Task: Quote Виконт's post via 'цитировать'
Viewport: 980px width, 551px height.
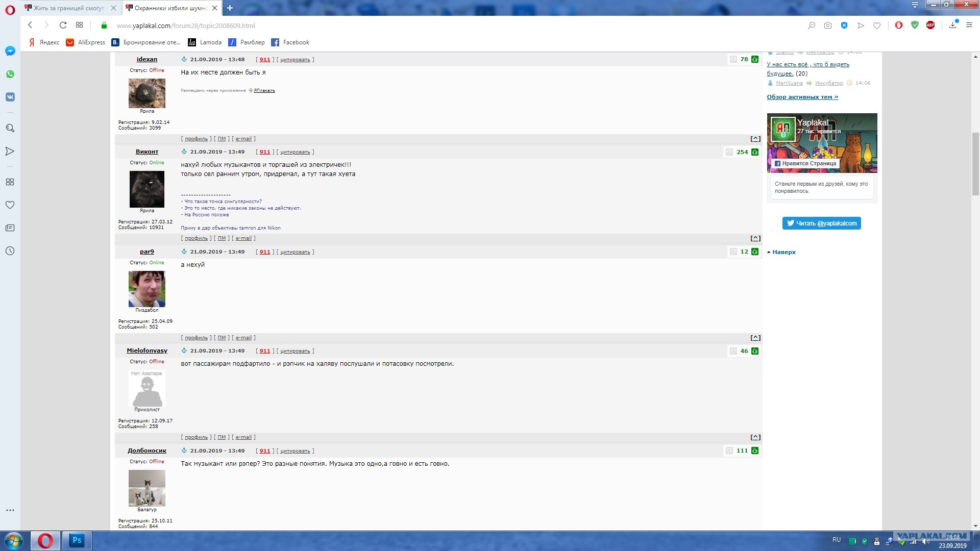Action: click(295, 152)
